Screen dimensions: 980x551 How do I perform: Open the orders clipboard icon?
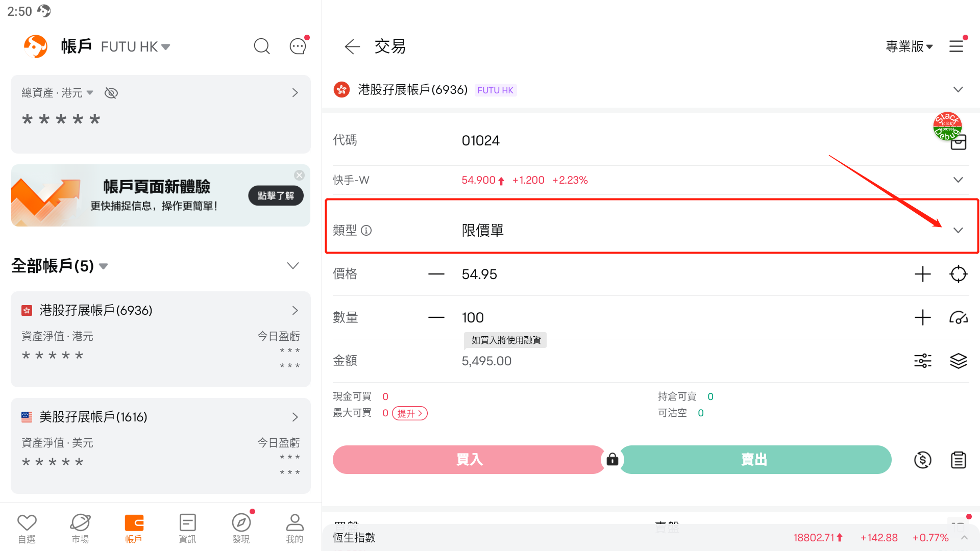click(x=959, y=460)
